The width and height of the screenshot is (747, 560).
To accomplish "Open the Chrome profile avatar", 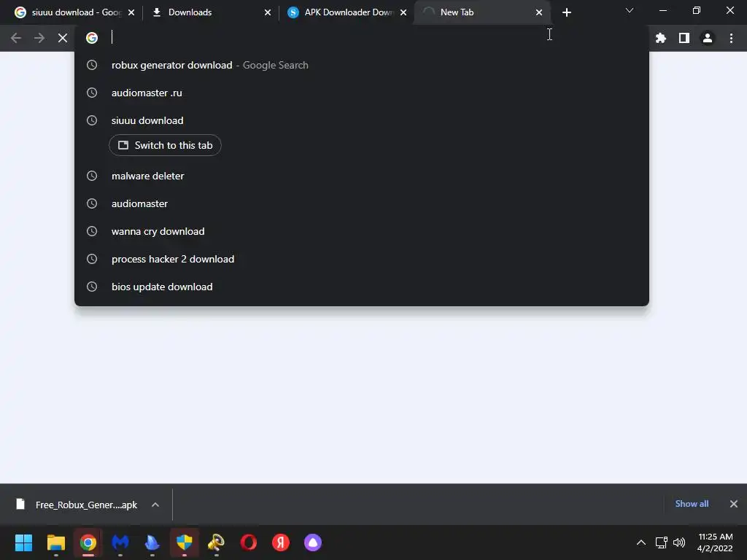I will tap(708, 38).
